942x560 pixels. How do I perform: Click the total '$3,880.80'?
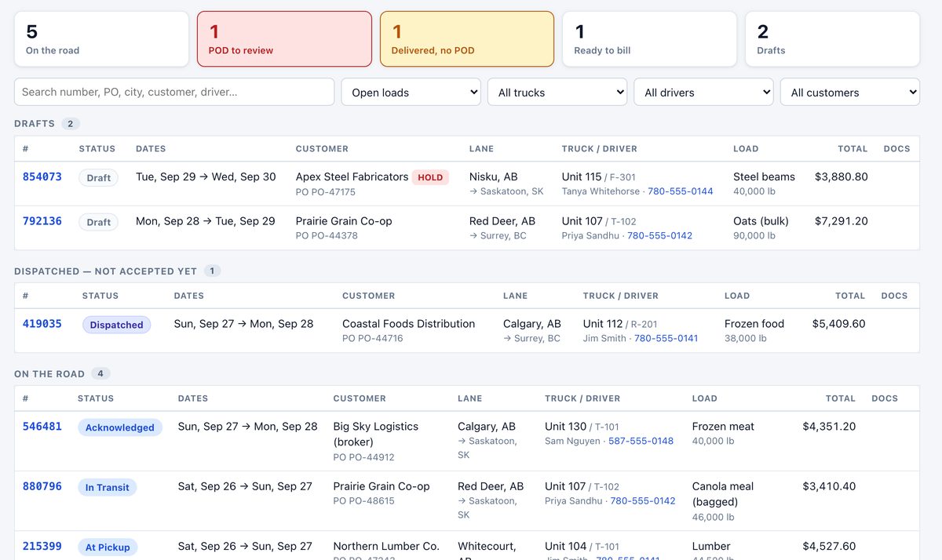(x=842, y=176)
